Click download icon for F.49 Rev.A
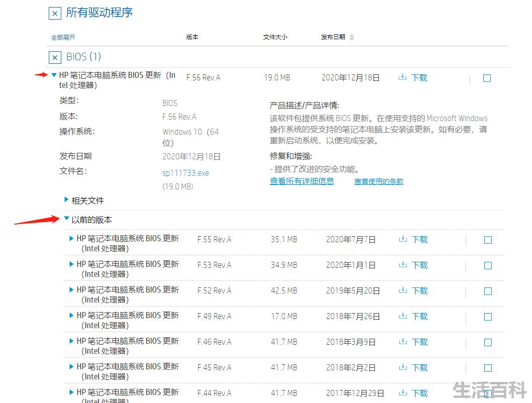 (403, 316)
